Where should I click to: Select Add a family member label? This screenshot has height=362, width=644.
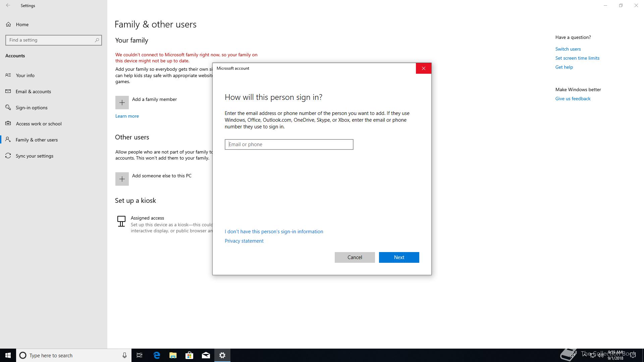coord(154,99)
